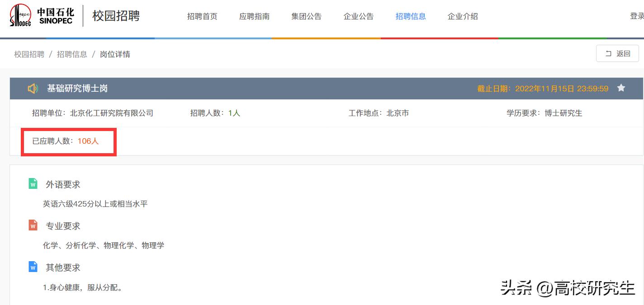Open 招聘首页 in navigation
The height and width of the screenshot is (305, 644).
(x=202, y=16)
